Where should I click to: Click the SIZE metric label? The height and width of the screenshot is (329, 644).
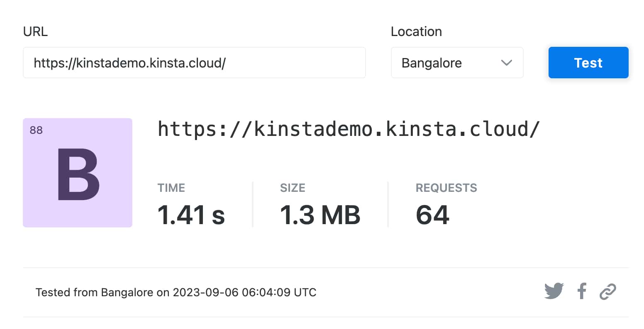click(x=293, y=188)
